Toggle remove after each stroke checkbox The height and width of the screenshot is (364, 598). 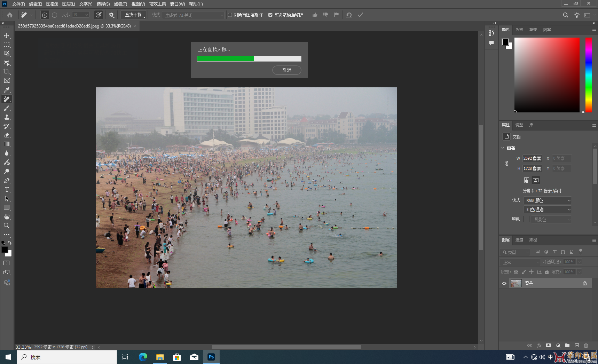[x=270, y=15]
